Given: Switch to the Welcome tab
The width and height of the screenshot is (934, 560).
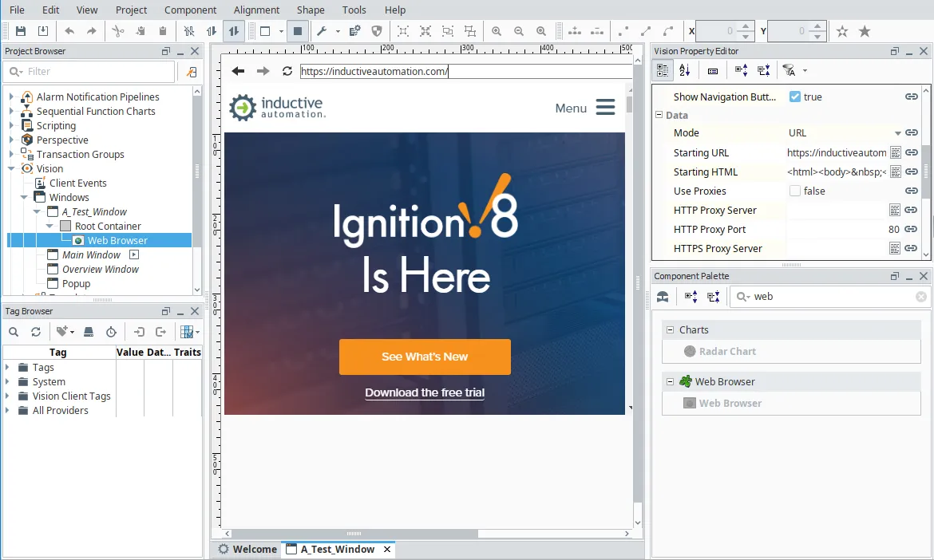Looking at the screenshot, I should click(247, 549).
